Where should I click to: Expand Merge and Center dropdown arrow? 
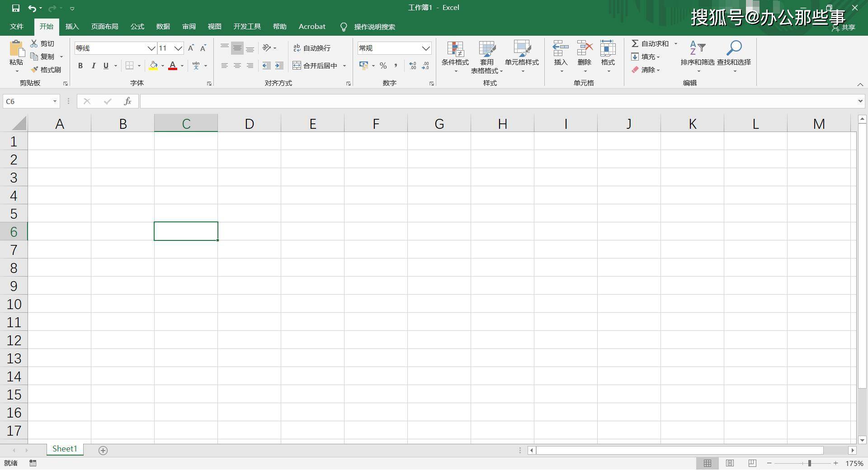point(344,66)
